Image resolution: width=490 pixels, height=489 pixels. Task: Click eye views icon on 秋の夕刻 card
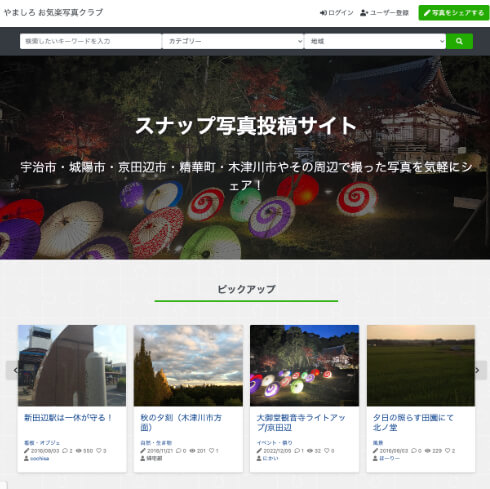(192, 451)
